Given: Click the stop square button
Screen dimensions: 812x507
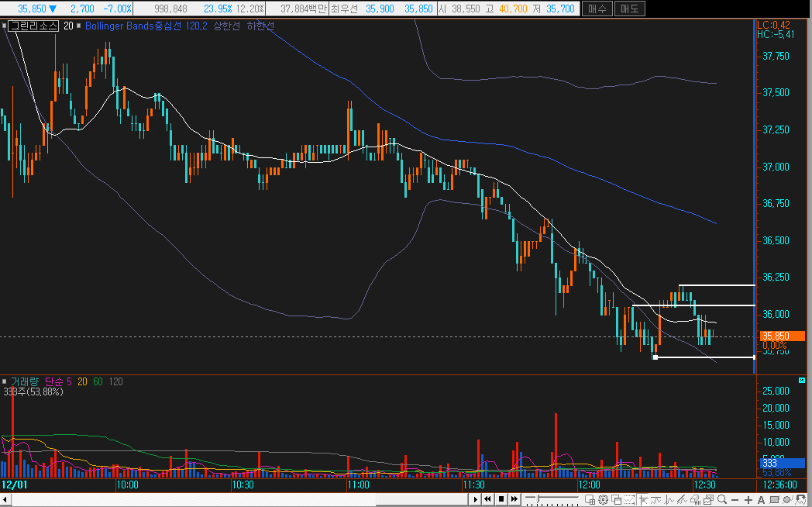Looking at the screenshot, I should 501,499.
